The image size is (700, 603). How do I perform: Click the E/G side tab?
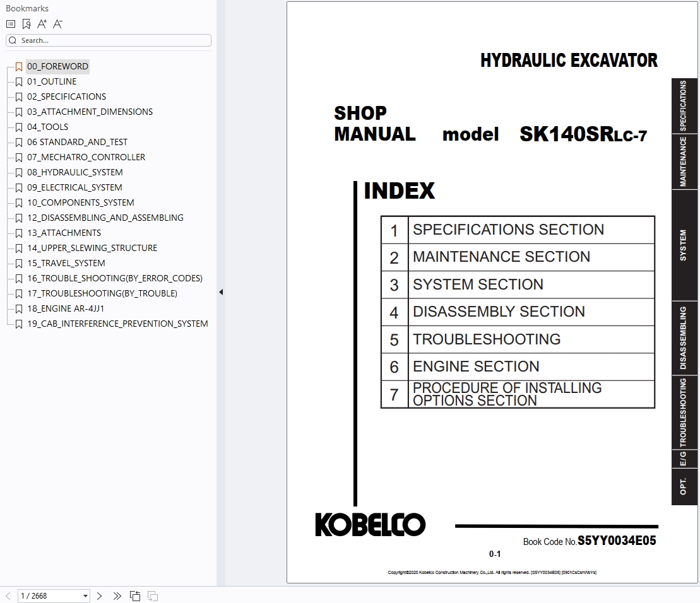pyautogui.click(x=683, y=459)
